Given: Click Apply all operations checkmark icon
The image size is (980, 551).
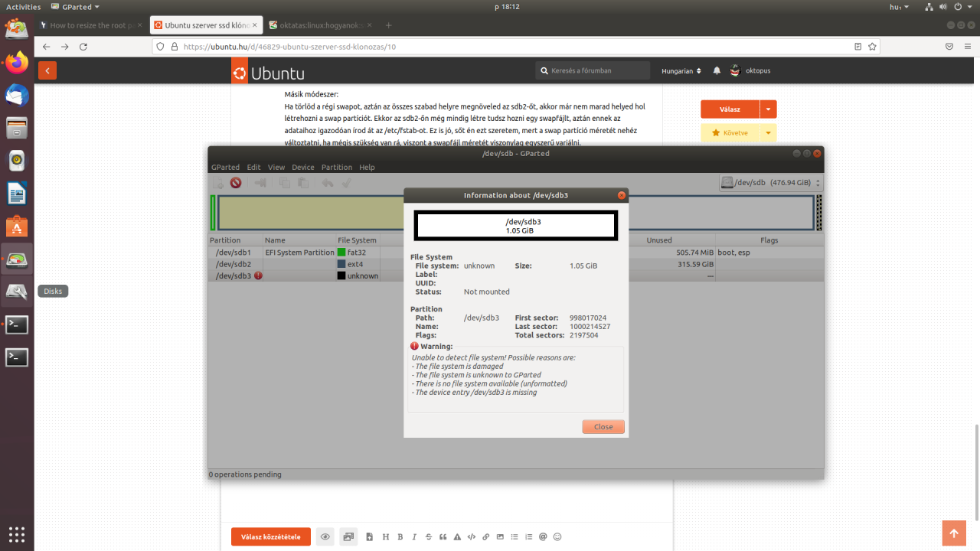Looking at the screenshot, I should (346, 183).
